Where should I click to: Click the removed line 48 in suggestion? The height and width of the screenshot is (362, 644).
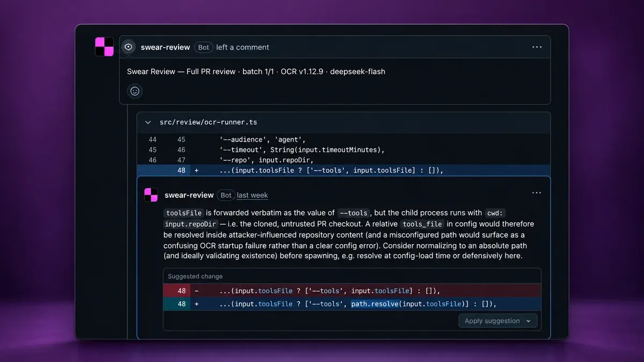click(352, 291)
